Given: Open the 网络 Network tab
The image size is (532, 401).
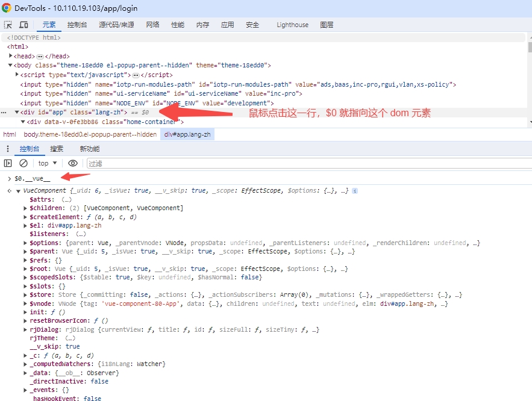Looking at the screenshot, I should pyautogui.click(x=152, y=25).
